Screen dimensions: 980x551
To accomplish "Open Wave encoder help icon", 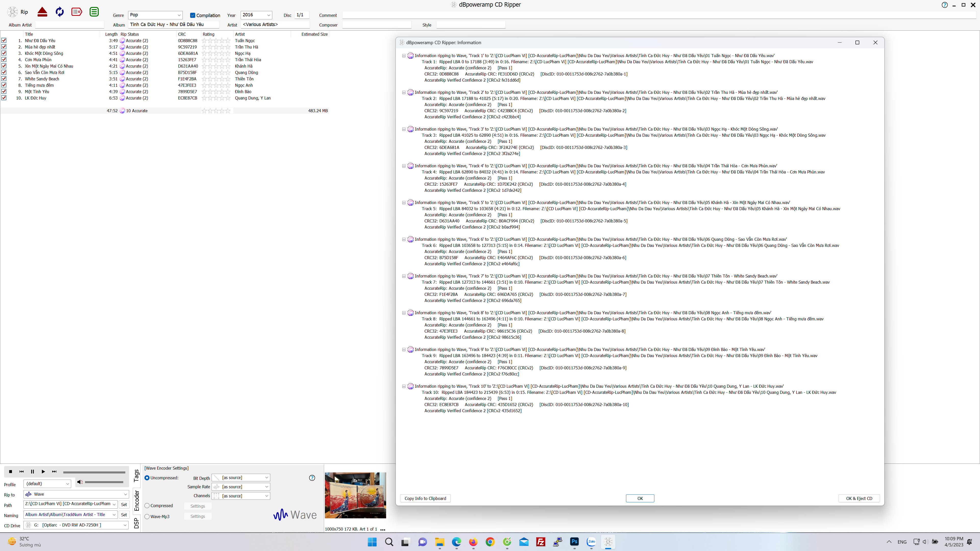I will click(x=312, y=478).
